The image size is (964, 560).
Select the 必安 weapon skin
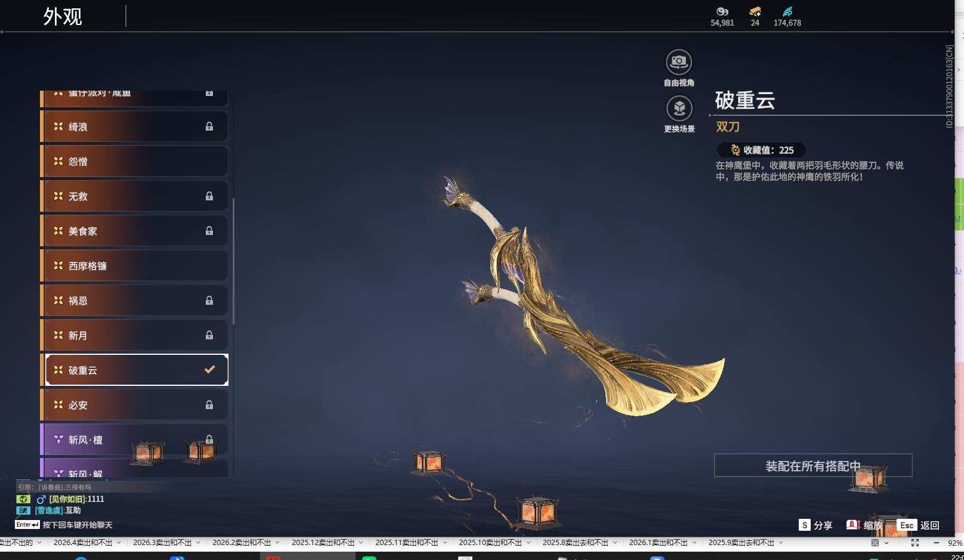(x=137, y=405)
